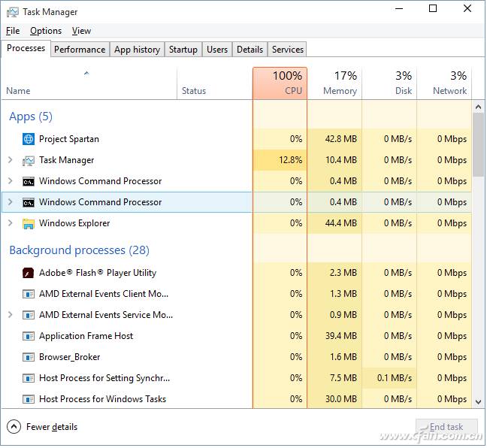The width and height of the screenshot is (487, 448).
Task: Click the Windows Explorer folder icon
Action: (x=29, y=224)
